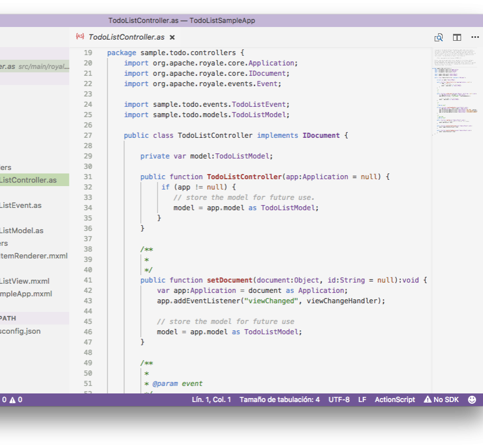Click the No SDK warning indicator
Screen dimensions: 483x448
click(441, 400)
